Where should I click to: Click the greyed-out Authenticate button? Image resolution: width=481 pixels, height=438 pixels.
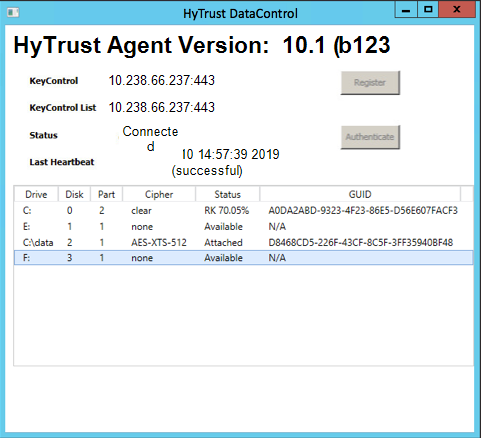tap(370, 137)
